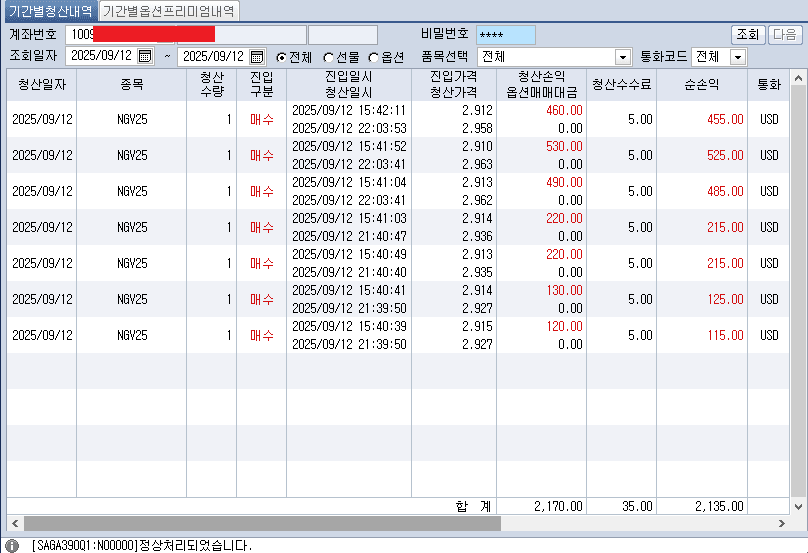This screenshot has height=553, width=808.
Task: Select the 선물 radio button
Action: pos(329,57)
